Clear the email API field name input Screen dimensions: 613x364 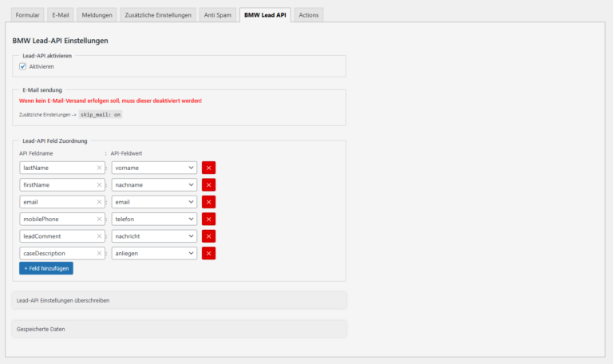pos(99,202)
